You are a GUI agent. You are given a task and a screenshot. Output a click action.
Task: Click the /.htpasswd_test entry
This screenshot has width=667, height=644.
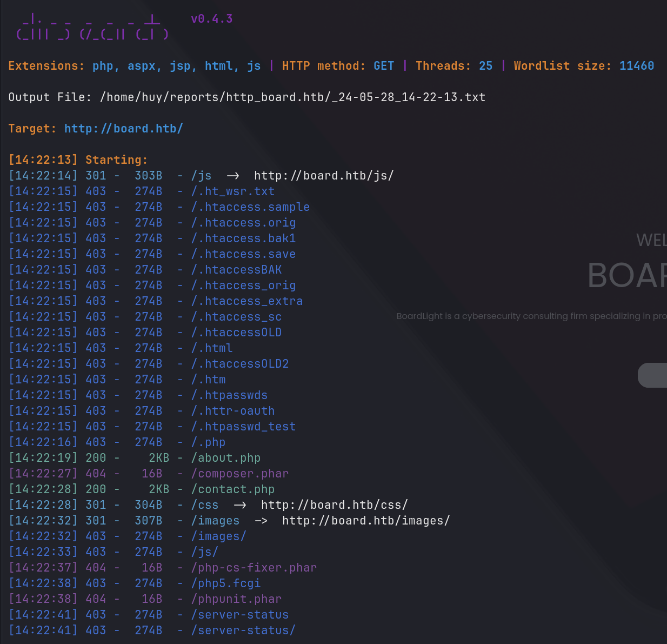[243, 427]
